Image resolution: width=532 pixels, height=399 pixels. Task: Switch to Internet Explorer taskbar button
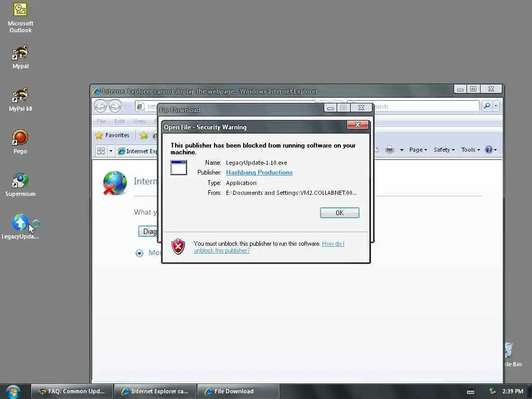pyautogui.click(x=155, y=392)
